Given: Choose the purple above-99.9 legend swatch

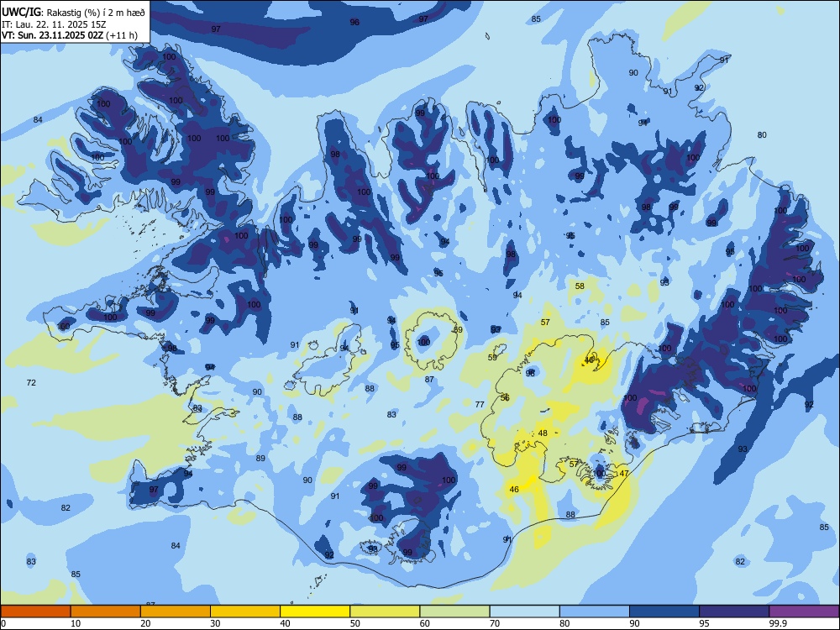Looking at the screenshot, I should 804,612.
